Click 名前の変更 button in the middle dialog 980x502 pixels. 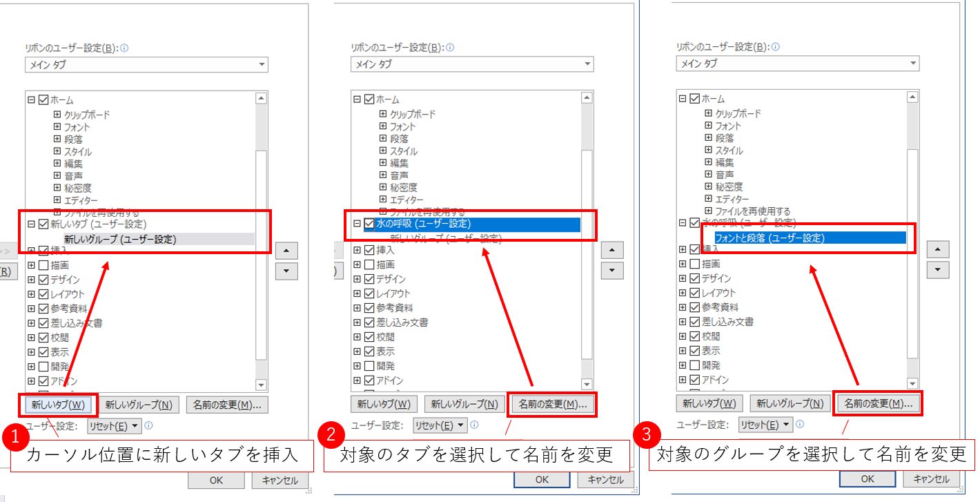(552, 405)
